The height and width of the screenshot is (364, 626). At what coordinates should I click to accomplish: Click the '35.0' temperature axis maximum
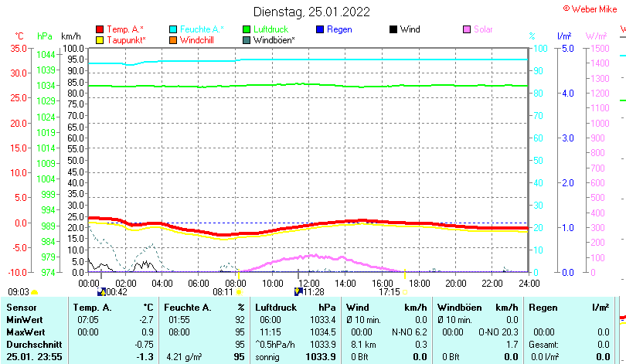[19, 49]
